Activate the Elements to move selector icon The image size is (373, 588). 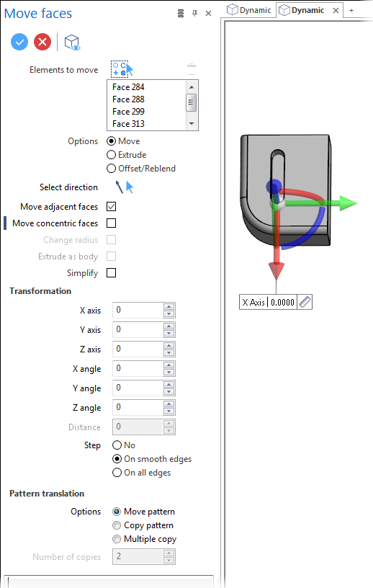pyautogui.click(x=122, y=69)
